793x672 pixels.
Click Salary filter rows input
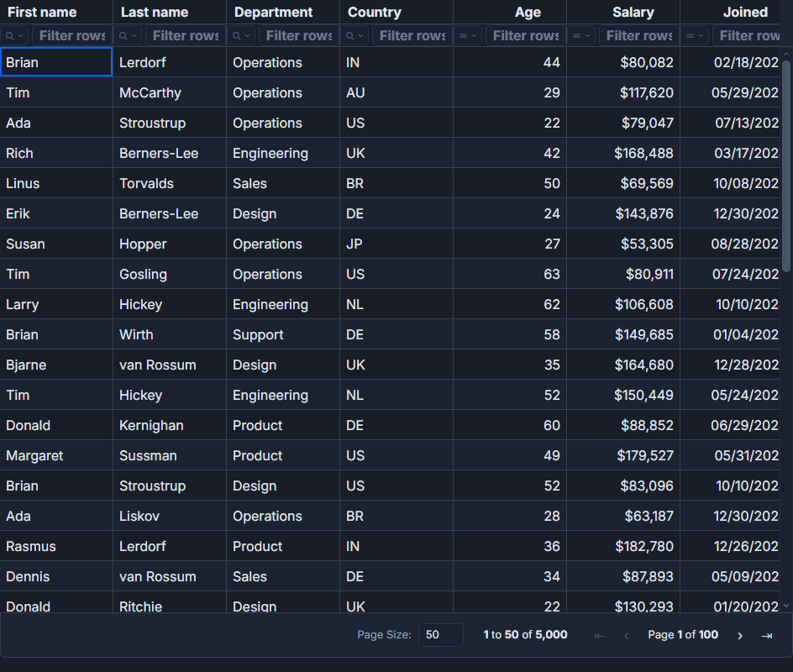click(638, 36)
